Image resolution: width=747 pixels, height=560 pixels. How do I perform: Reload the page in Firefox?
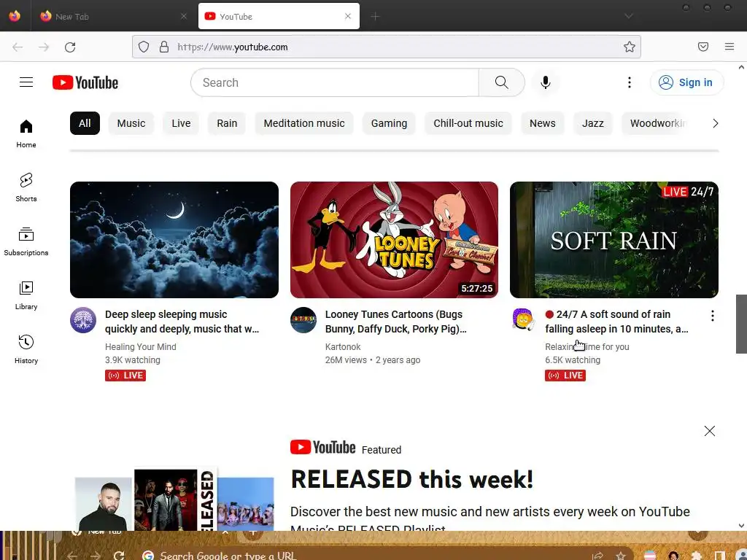tap(70, 47)
